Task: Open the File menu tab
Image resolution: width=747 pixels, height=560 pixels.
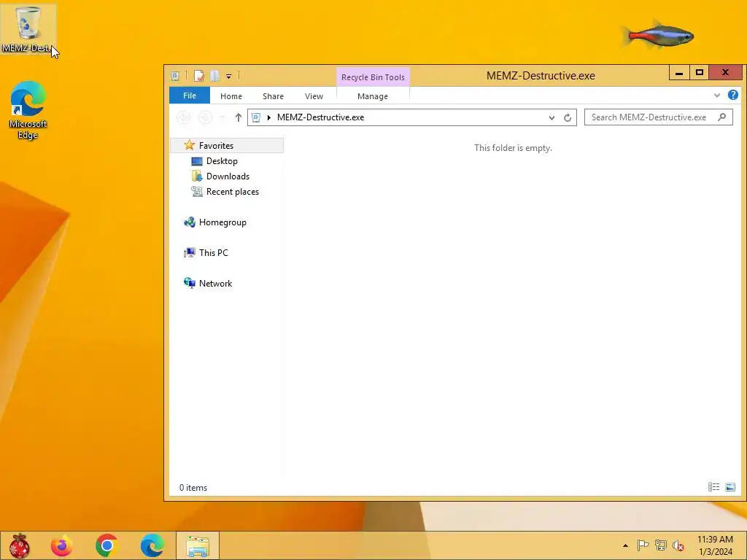Action: pos(190,96)
